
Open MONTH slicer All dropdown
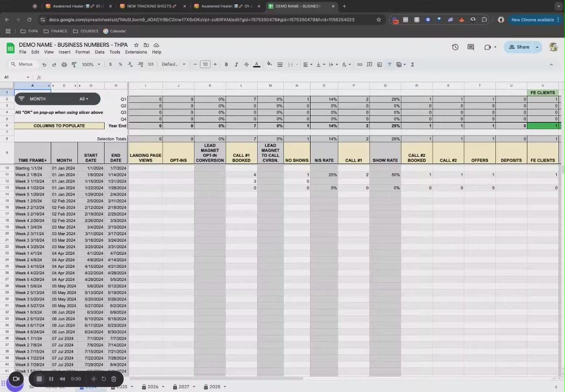pyautogui.click(x=83, y=99)
